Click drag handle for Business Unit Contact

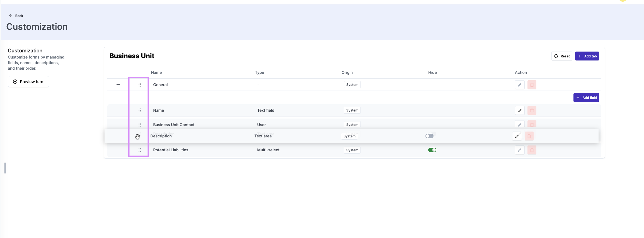140,125
